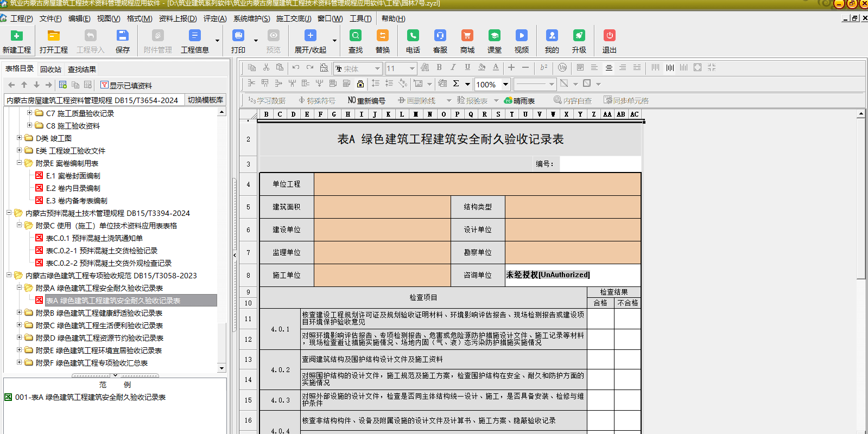Open the font name dropdown
The image size is (868, 434).
pyautogui.click(x=377, y=68)
